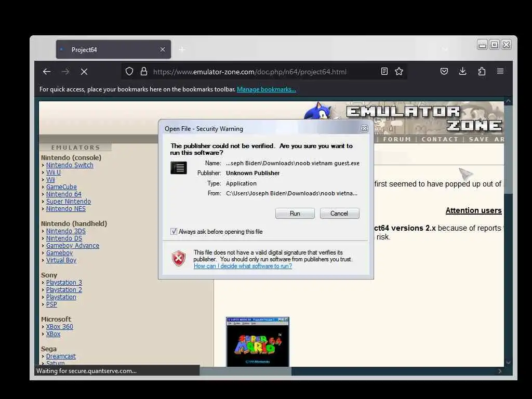Open the Dreamcast emulators link
Screen dimensions: 532x399
pyautogui.click(x=61, y=356)
